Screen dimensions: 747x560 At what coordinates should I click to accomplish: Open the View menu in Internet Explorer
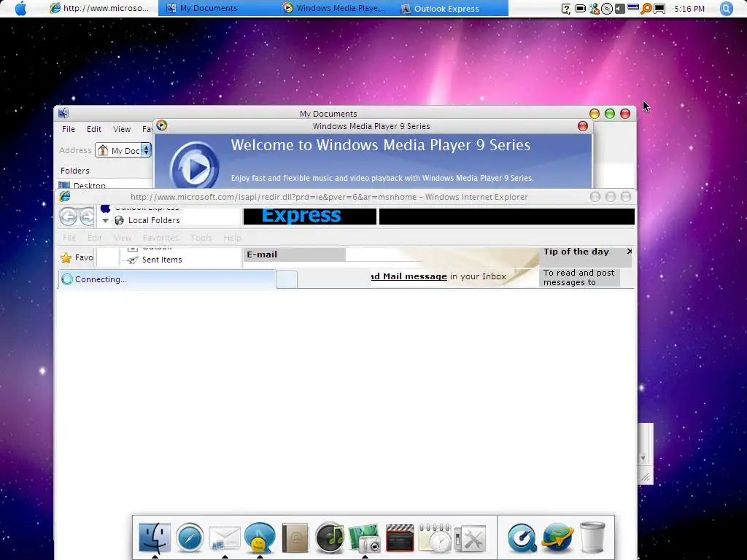tap(122, 238)
